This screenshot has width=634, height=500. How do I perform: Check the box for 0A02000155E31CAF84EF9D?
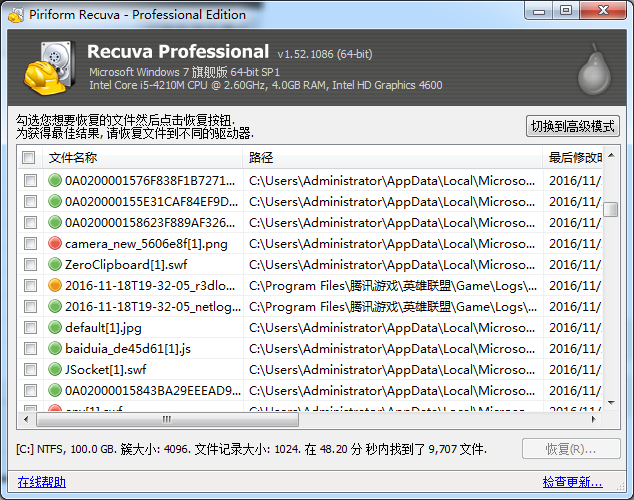(x=30, y=201)
